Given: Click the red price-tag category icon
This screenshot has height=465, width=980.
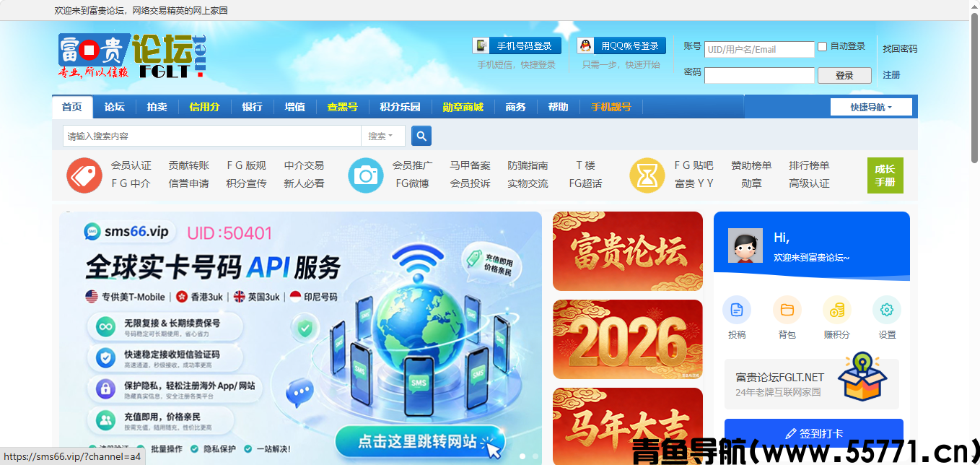Looking at the screenshot, I should coord(84,175).
